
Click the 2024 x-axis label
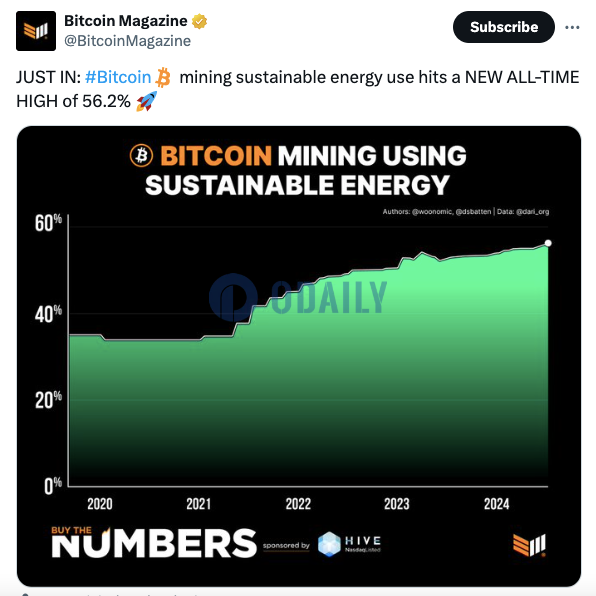496,504
